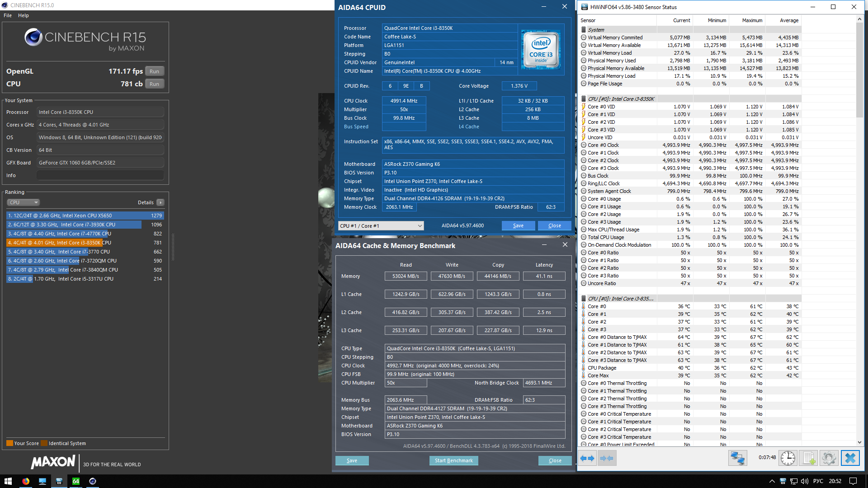Viewport: 868px width, 488px height.
Task: Run the OpenGL benchmark
Action: pyautogui.click(x=155, y=71)
